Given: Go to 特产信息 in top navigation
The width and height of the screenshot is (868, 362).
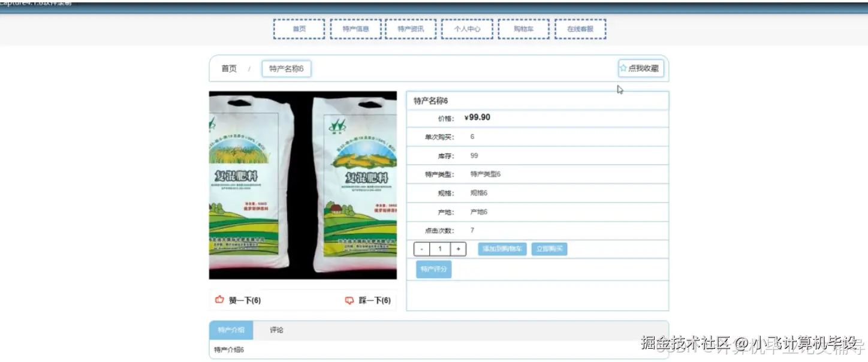Looking at the screenshot, I should [x=355, y=29].
